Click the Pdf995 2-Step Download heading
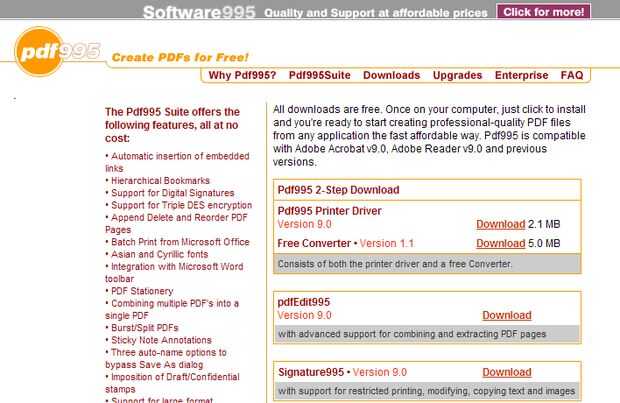620x403 pixels. coord(338,190)
